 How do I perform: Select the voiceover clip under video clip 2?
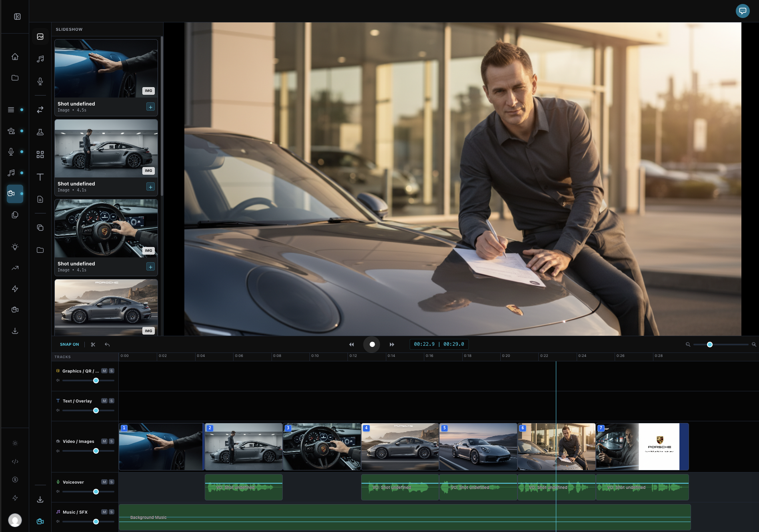(x=244, y=487)
